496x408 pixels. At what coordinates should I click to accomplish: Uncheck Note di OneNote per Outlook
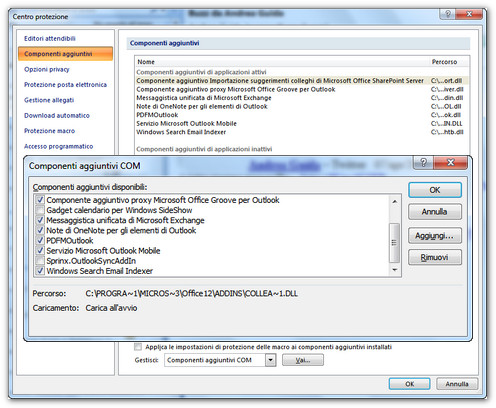coord(40,230)
